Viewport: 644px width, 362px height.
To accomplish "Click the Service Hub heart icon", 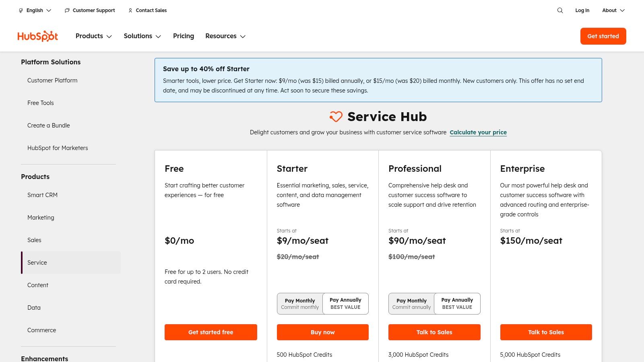I will 336,117.
